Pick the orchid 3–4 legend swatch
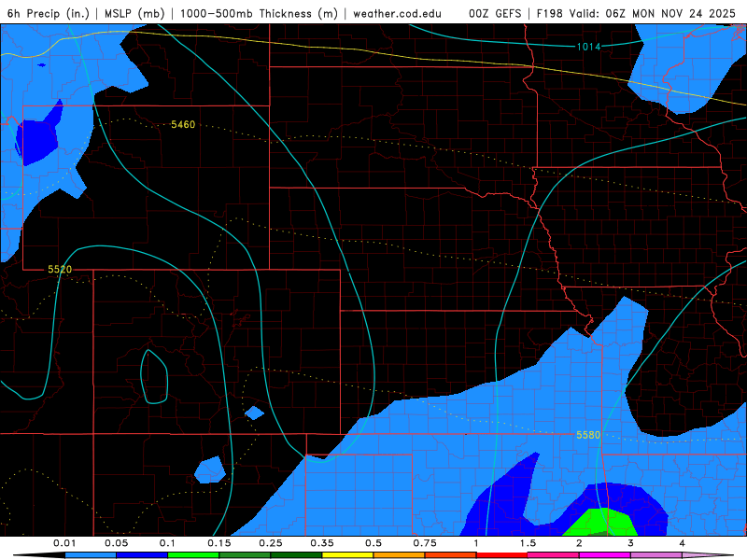 pos(656,555)
